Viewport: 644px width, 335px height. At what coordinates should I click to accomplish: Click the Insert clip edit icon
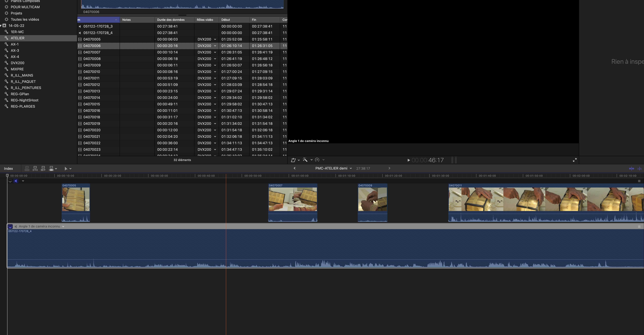[35, 169]
